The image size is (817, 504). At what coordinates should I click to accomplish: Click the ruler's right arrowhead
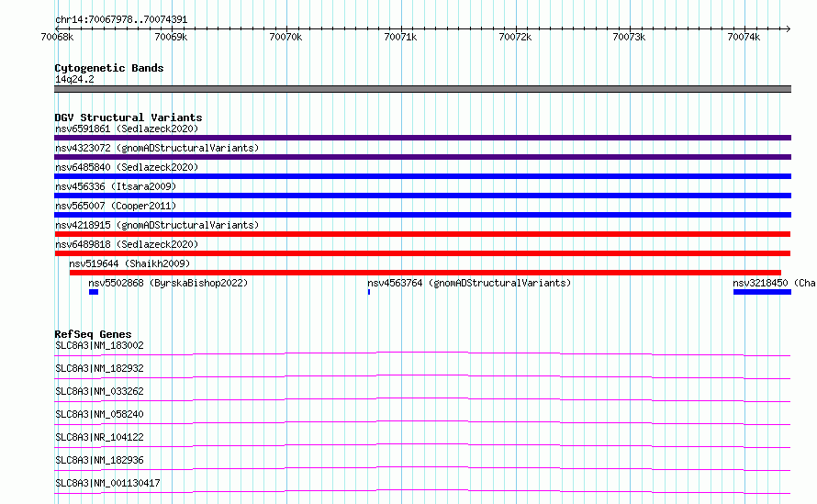click(788, 28)
